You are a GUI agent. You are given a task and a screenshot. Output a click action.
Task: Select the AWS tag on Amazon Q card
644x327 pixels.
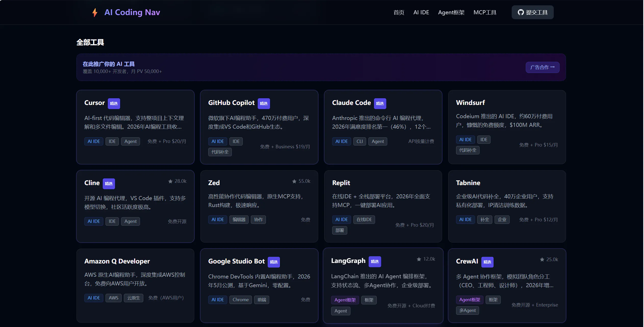(114, 298)
